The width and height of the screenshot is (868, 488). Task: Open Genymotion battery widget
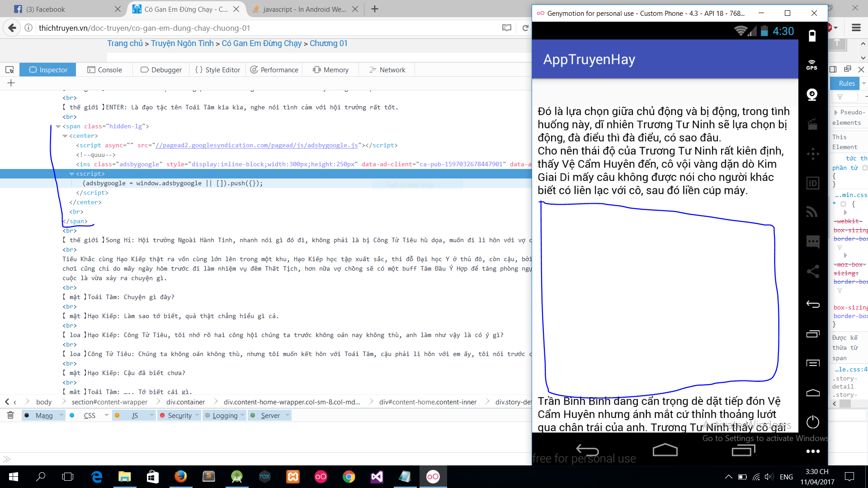pyautogui.click(x=812, y=36)
